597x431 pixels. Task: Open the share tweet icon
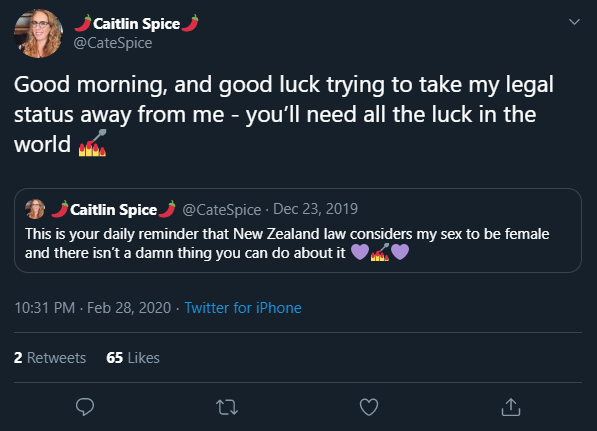511,407
